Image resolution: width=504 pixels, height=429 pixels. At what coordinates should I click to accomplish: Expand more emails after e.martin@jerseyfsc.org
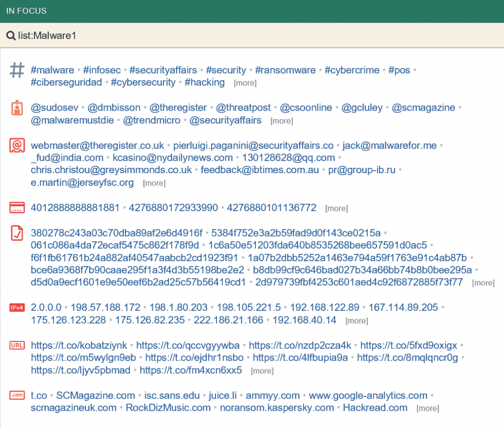pos(154,183)
